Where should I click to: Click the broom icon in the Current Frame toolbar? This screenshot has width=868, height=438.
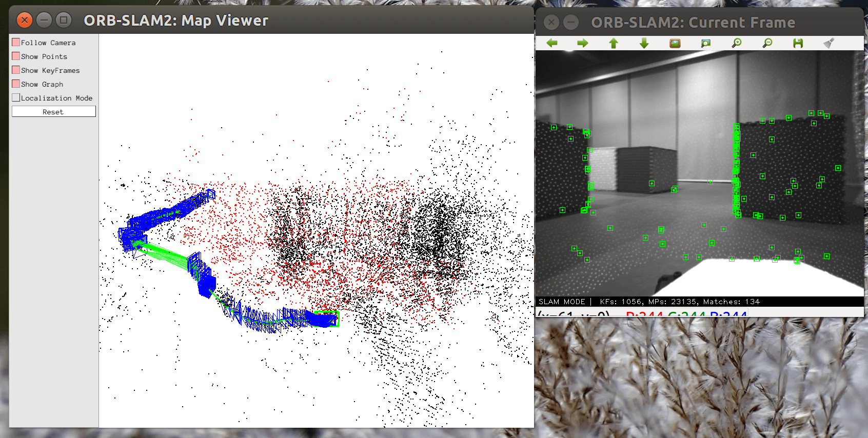(x=828, y=43)
